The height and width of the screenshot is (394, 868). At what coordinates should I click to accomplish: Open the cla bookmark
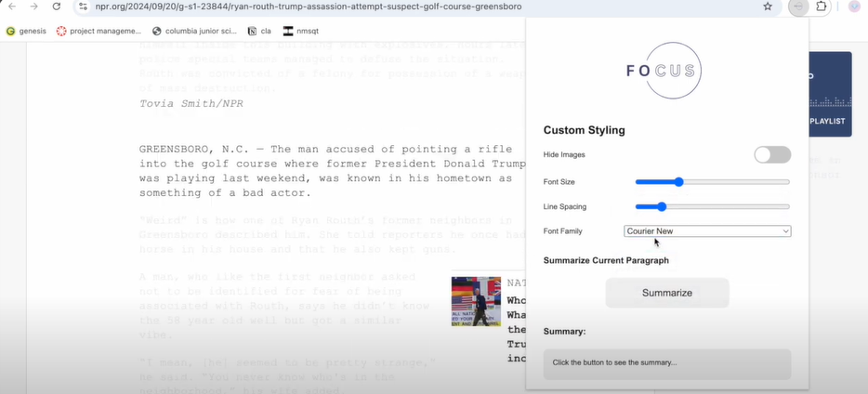click(259, 31)
